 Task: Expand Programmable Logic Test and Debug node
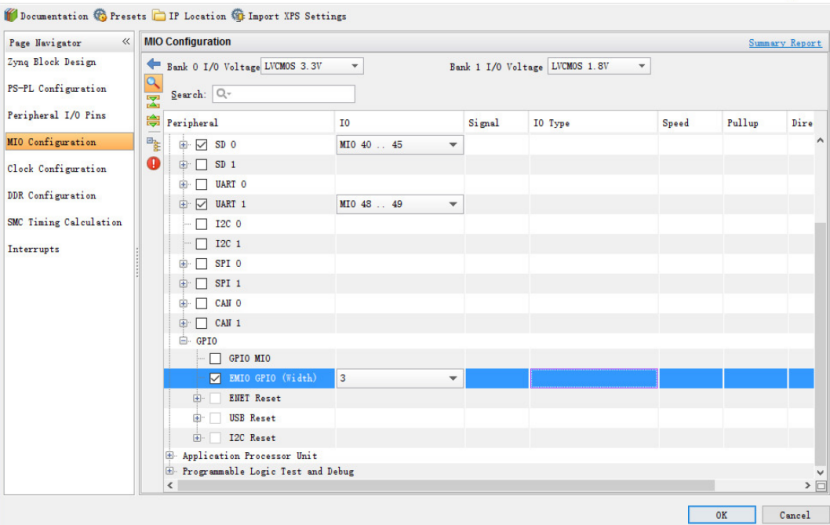coord(170,470)
